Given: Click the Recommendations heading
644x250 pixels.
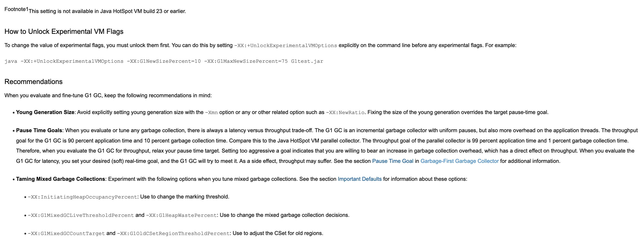Looking at the screenshot, I should (34, 82).
